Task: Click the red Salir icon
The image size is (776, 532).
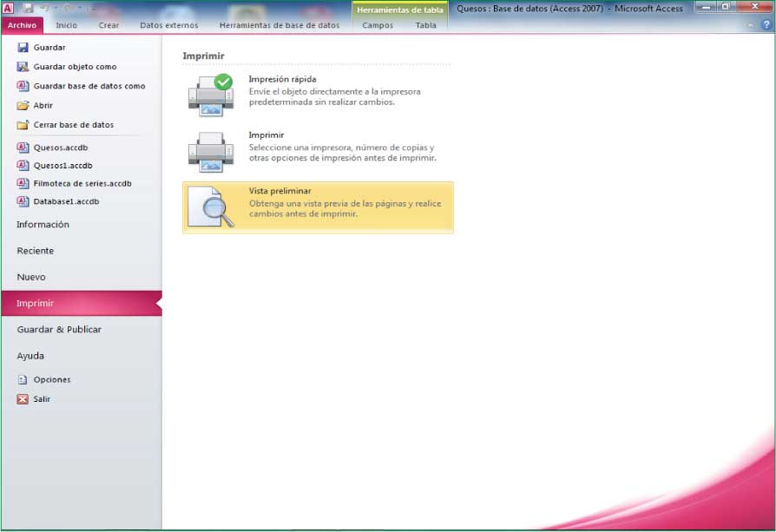Action: 23,399
